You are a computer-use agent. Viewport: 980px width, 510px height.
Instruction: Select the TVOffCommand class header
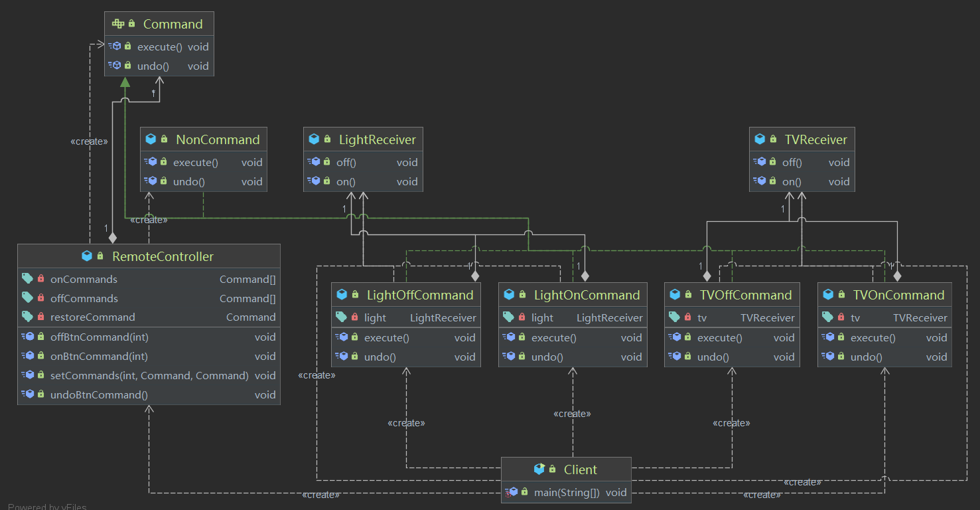tap(732, 295)
